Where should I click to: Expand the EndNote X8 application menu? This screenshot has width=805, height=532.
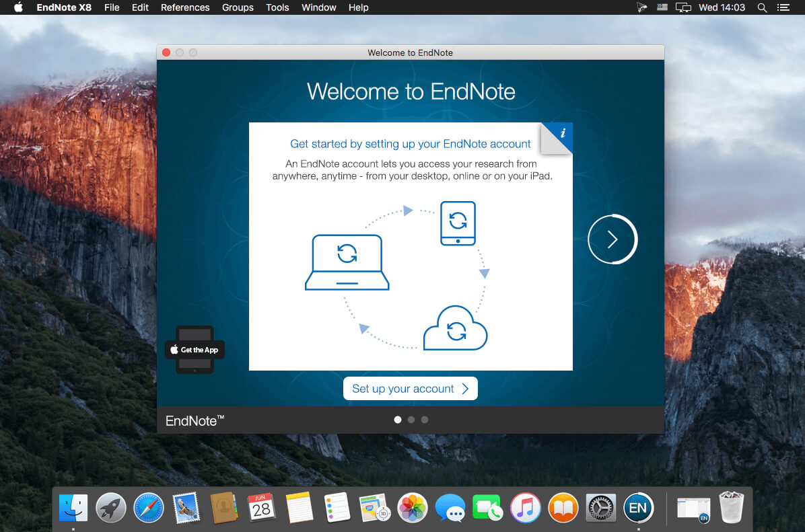pos(64,7)
